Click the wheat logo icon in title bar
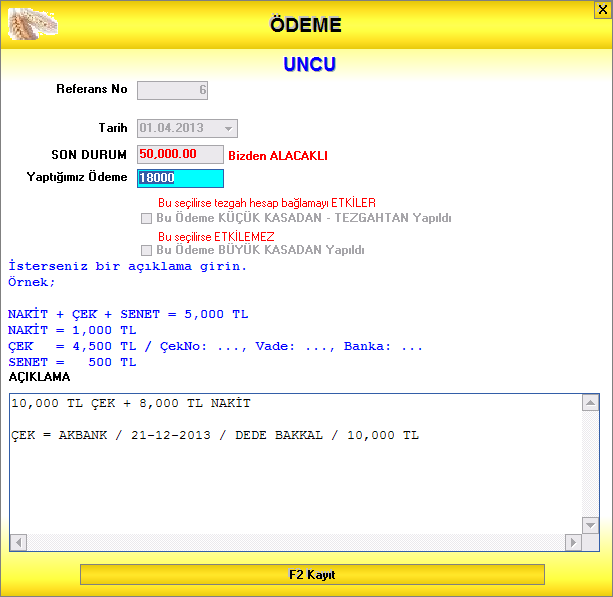The image size is (613, 597). point(32,24)
